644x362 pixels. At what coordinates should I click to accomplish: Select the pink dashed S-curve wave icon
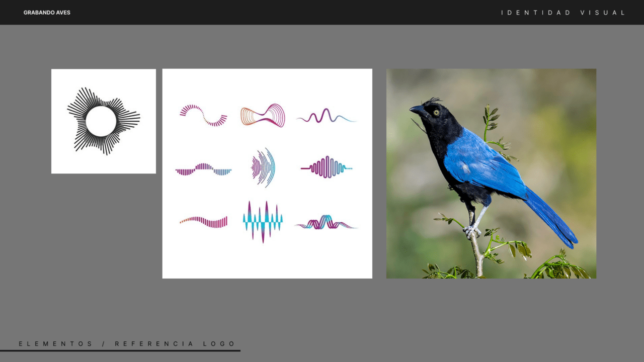204,115
